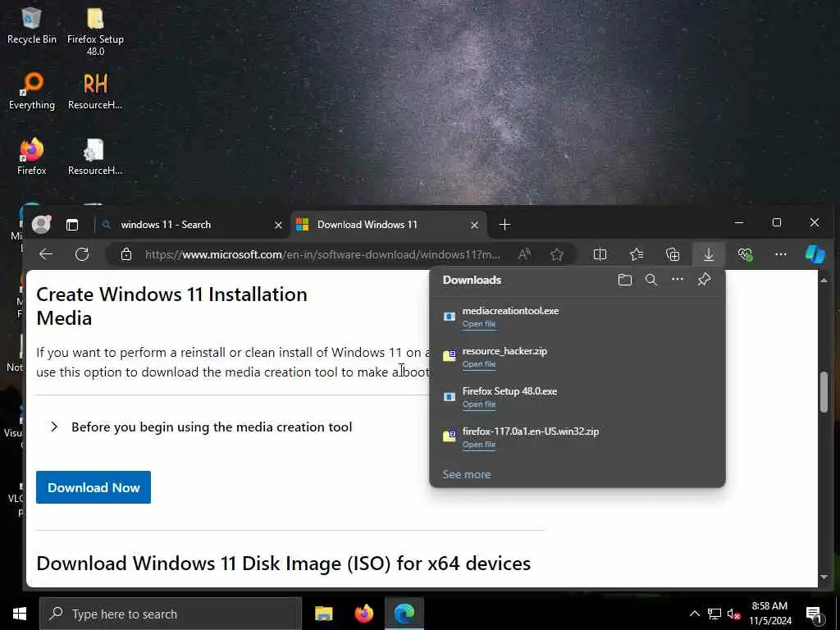Open Microsoft Edge from the taskbar

404,614
